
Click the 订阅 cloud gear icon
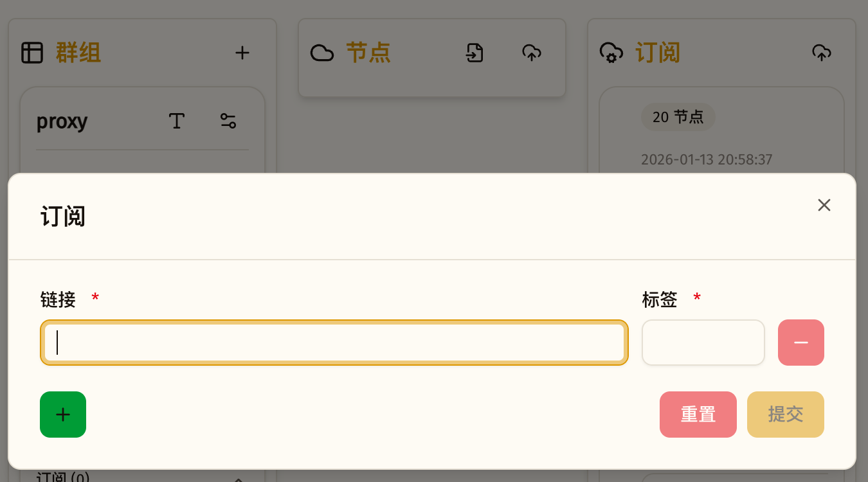tap(611, 53)
